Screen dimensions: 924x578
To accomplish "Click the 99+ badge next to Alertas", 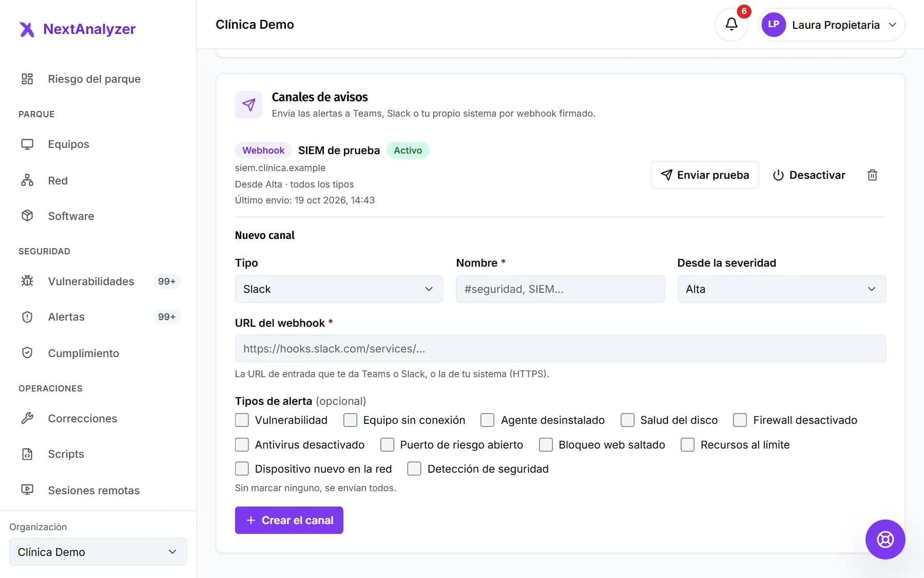I will tap(166, 317).
